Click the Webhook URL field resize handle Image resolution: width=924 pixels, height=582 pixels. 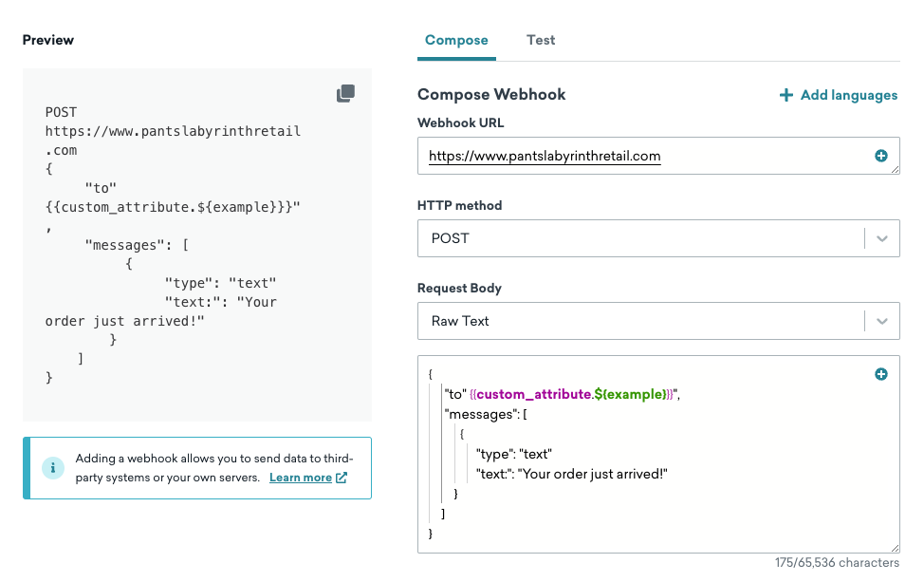pyautogui.click(x=895, y=169)
